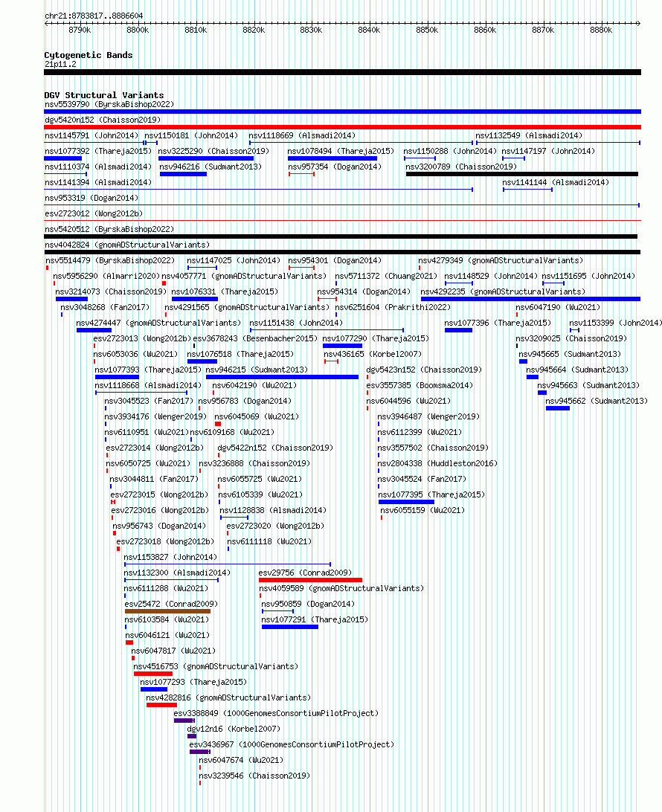This screenshot has width=662, height=812.
Task: Select the blue nsv5539790 full-width bar
Action: click(x=342, y=112)
